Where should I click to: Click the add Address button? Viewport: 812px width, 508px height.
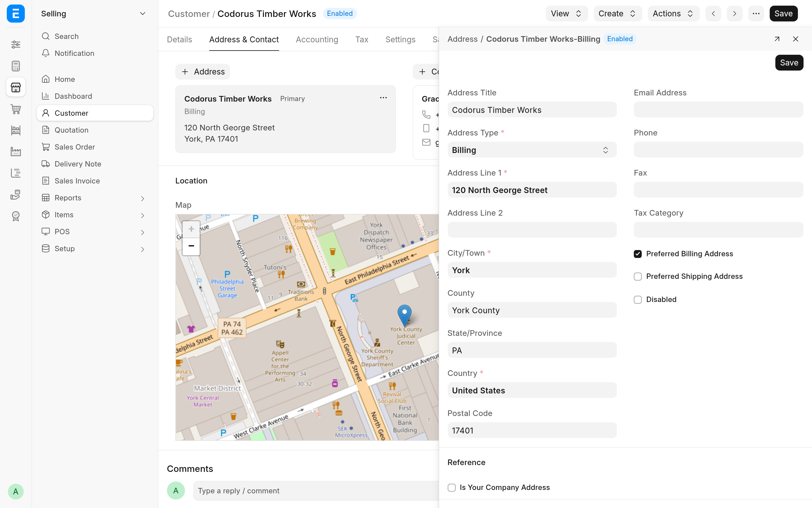[x=203, y=72]
